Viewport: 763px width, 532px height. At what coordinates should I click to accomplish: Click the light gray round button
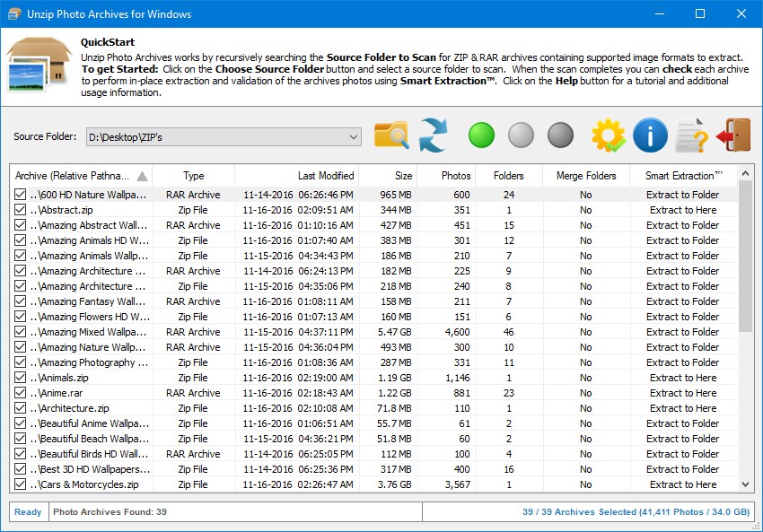coord(521,136)
